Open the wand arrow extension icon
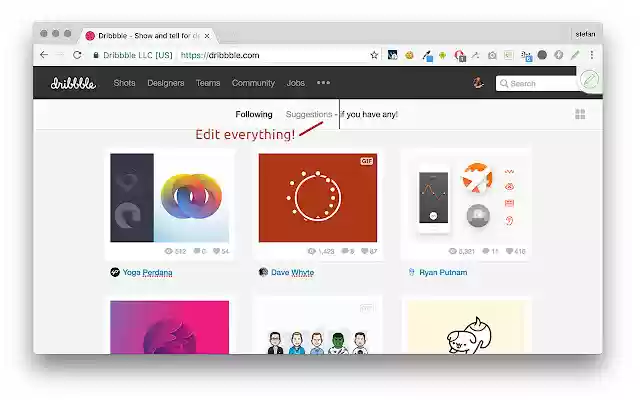The height and width of the screenshot is (400, 640). 476,55
